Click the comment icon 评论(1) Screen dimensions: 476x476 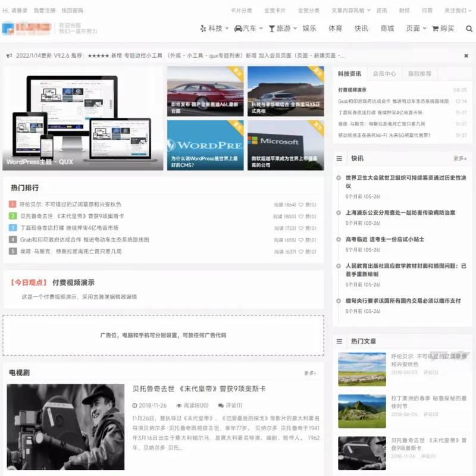221,406
